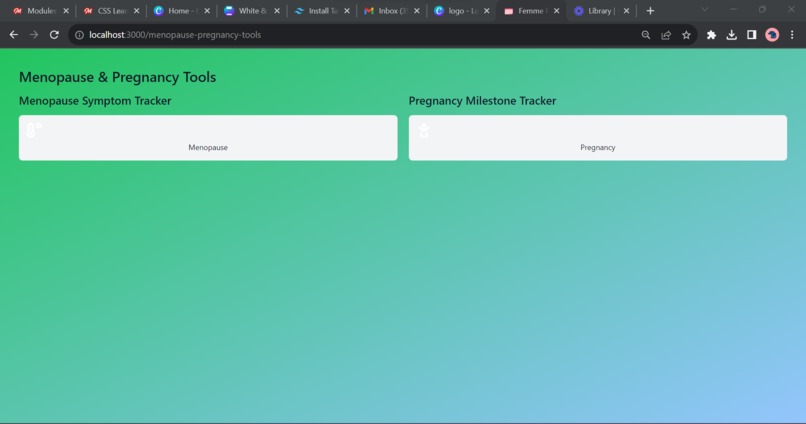This screenshot has height=424, width=806.
Task: Close the Inbox tab
Action: pyautogui.click(x=416, y=11)
